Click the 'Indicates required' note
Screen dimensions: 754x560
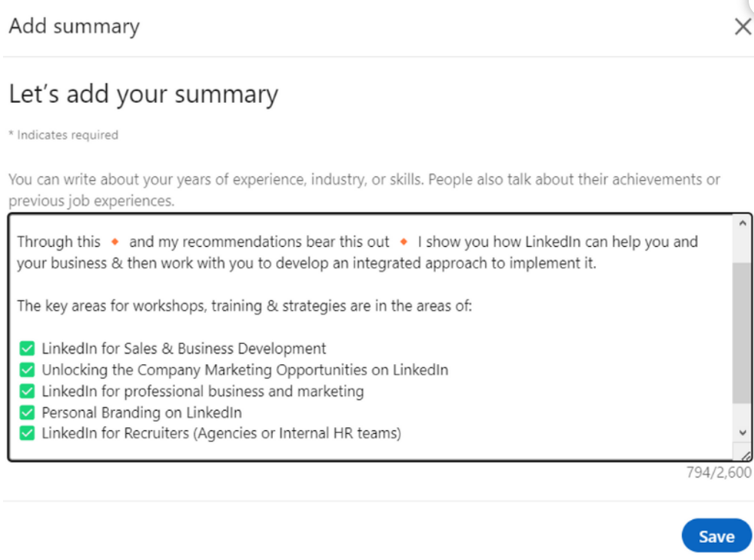[x=64, y=135]
